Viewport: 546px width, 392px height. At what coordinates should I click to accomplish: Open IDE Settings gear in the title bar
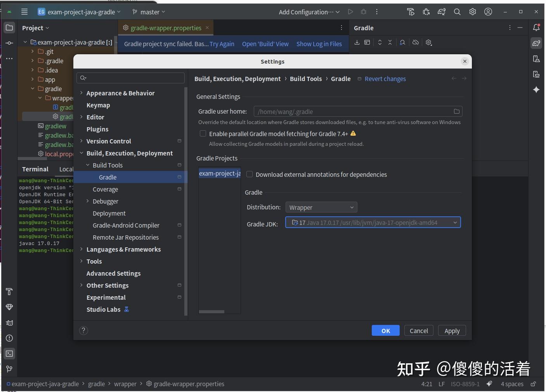coord(473,12)
